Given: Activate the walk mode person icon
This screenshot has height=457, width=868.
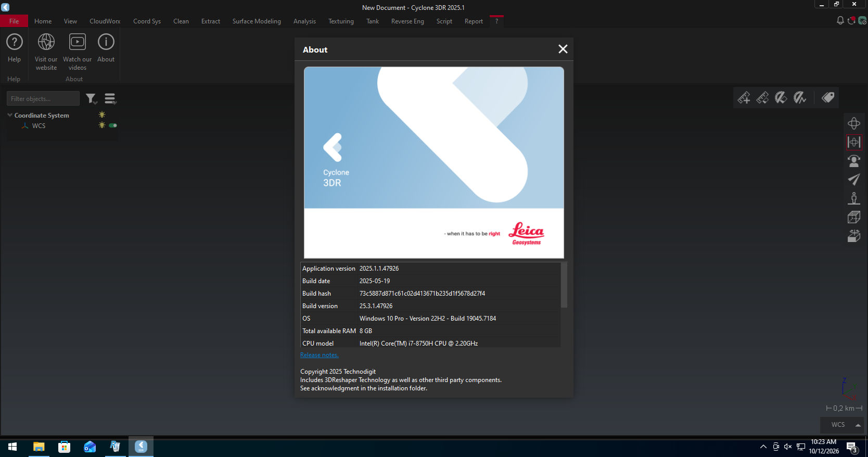Looking at the screenshot, I should coord(854,198).
